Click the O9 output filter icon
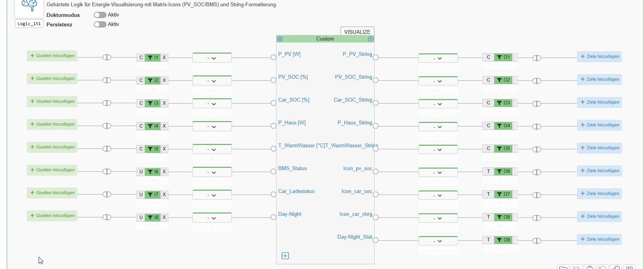 click(500, 240)
